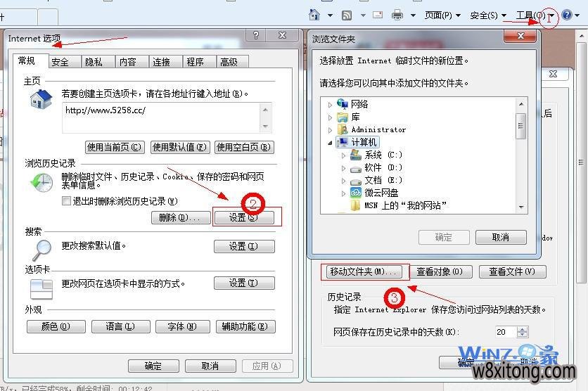Switch to the 高级 tab
This screenshot has width=588, height=391.
click(x=229, y=62)
